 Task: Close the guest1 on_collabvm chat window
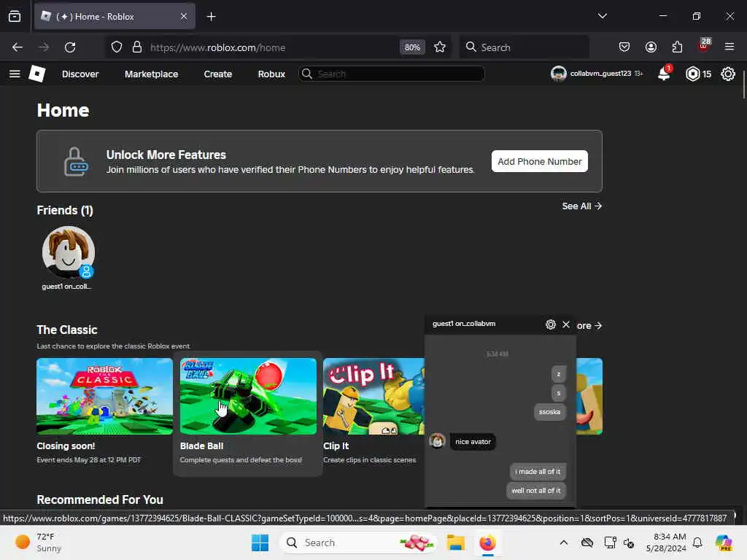566,324
